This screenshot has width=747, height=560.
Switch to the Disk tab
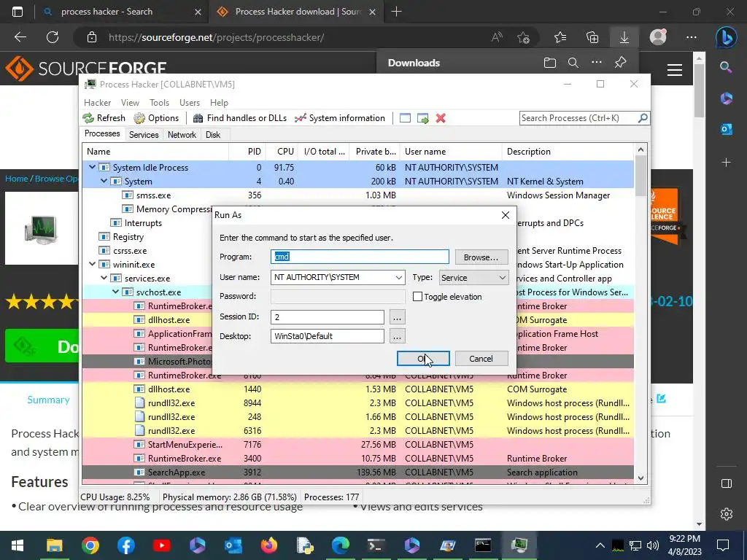pyautogui.click(x=213, y=135)
